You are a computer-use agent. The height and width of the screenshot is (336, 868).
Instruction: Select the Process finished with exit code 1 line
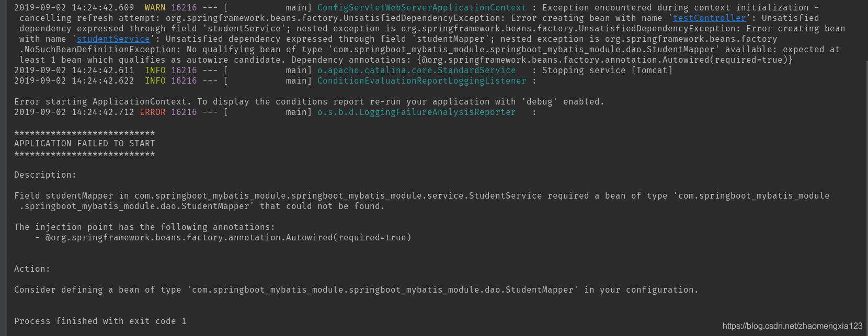100,321
